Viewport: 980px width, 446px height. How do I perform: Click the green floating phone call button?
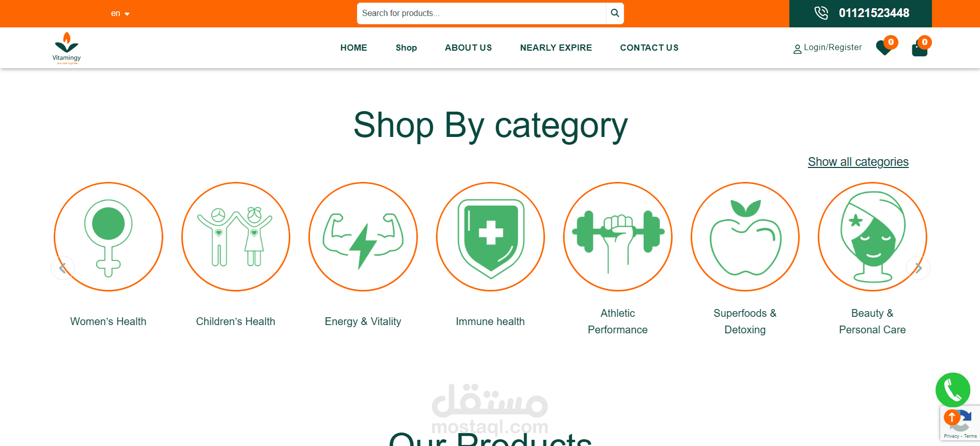953,390
